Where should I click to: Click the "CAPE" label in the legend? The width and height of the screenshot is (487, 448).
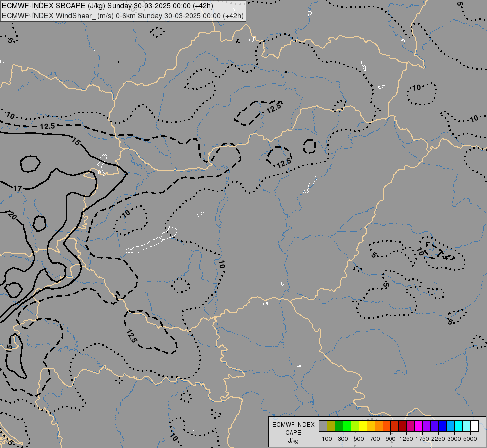[x=293, y=433]
